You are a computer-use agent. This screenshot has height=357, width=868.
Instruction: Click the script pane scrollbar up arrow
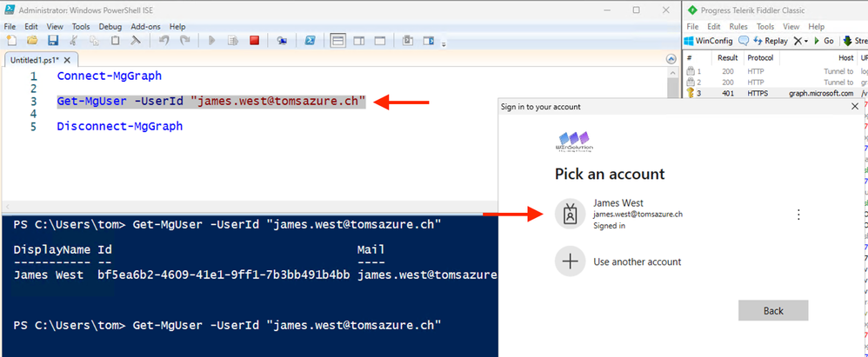click(673, 71)
